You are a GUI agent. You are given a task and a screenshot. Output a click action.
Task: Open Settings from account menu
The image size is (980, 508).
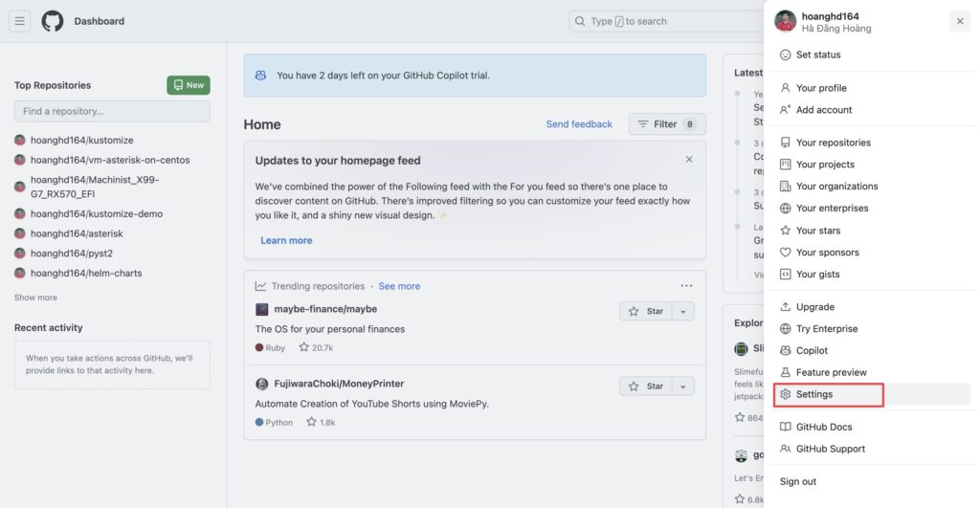[872, 394]
